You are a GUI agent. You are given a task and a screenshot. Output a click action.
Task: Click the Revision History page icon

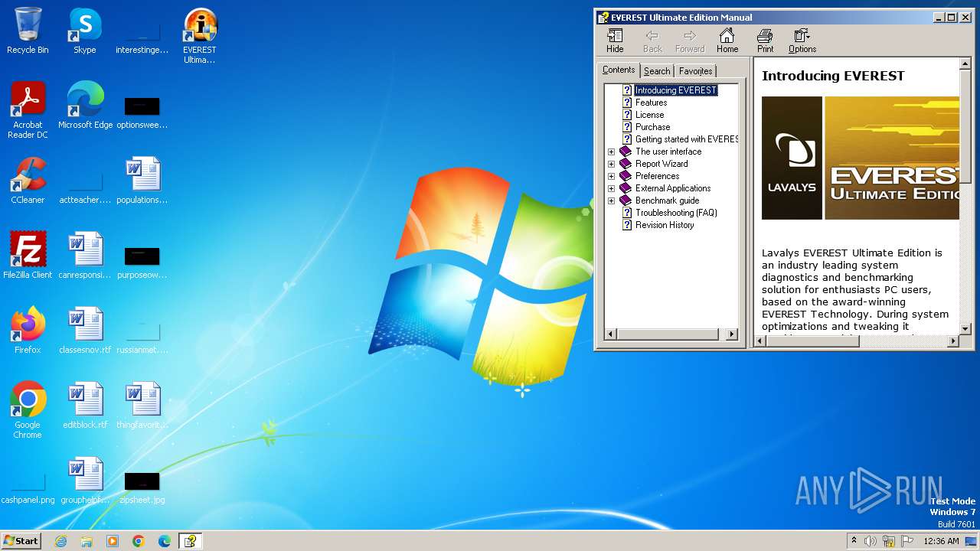[x=627, y=225]
